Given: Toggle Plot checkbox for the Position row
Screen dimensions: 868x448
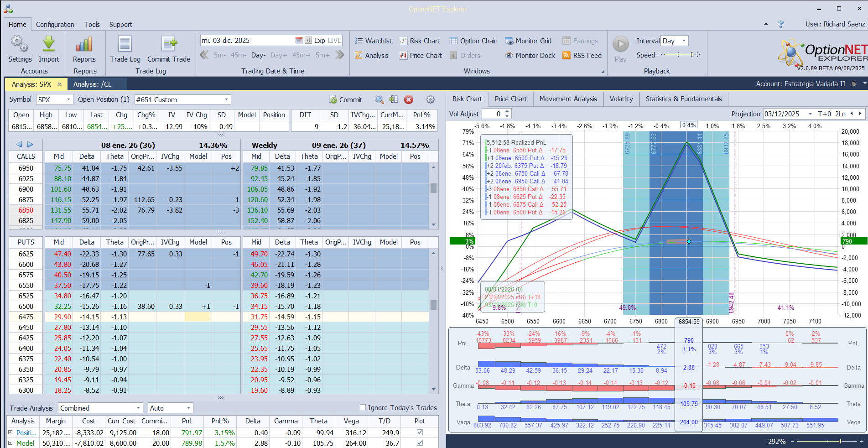Looking at the screenshot, I should pos(420,432).
